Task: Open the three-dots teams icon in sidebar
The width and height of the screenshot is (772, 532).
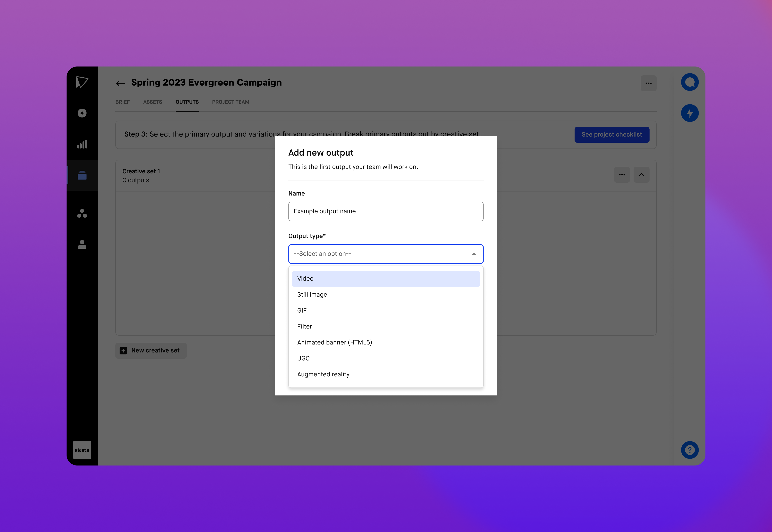Action: pyautogui.click(x=82, y=213)
